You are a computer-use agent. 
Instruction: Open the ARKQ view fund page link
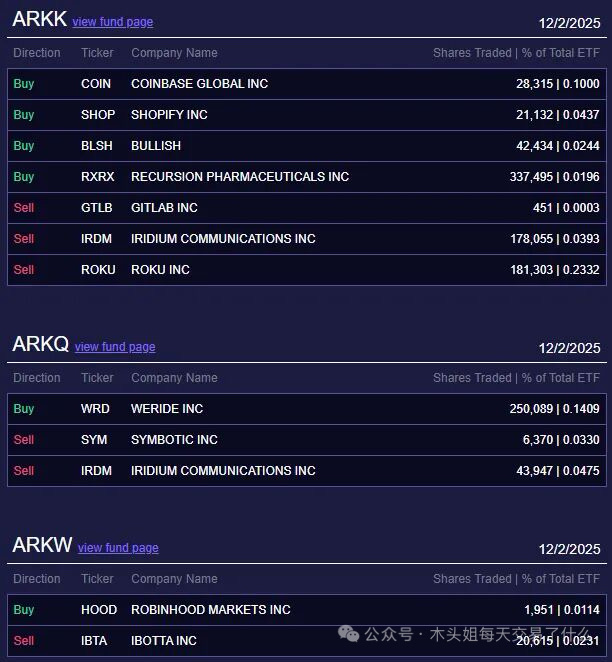coord(115,347)
